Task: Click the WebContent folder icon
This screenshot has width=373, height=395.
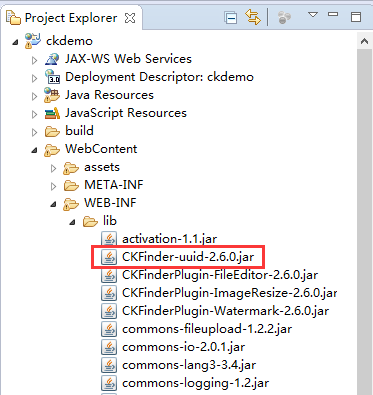Action: tap(52, 150)
